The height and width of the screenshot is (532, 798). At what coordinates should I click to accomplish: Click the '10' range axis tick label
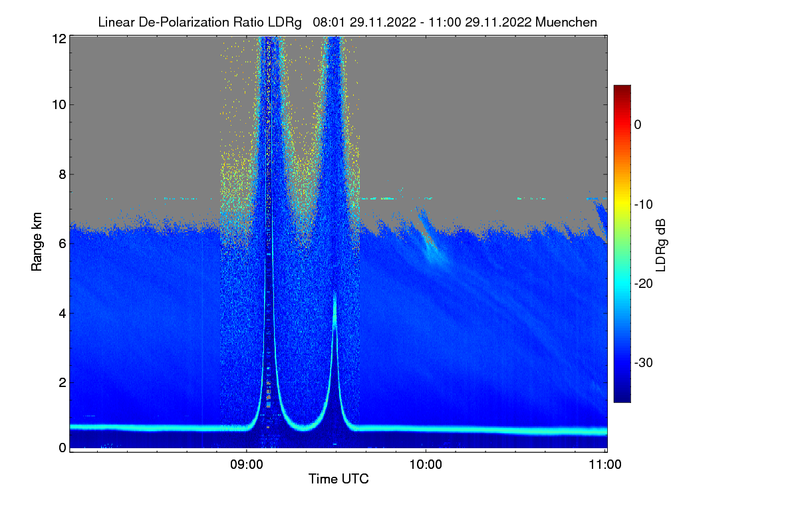59,104
